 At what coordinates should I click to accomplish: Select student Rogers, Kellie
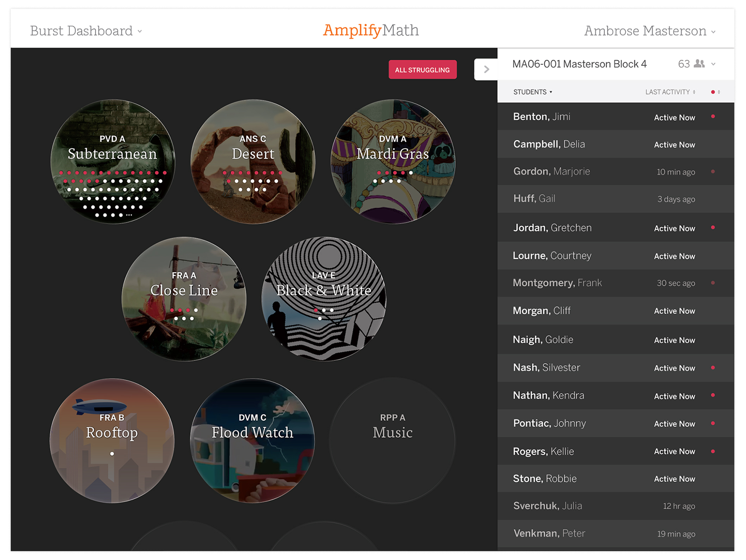click(x=616, y=451)
